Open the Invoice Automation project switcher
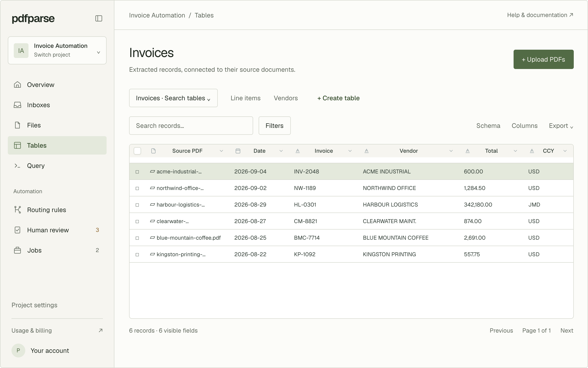This screenshot has width=588, height=368. (x=57, y=50)
